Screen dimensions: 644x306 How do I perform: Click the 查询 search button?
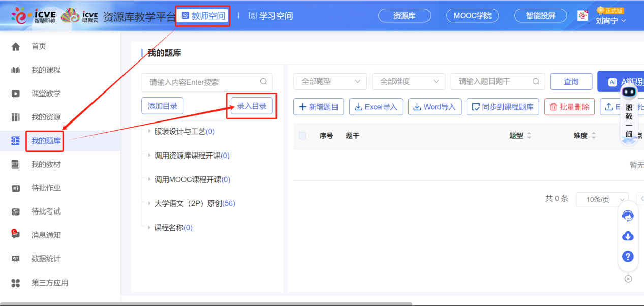point(571,81)
